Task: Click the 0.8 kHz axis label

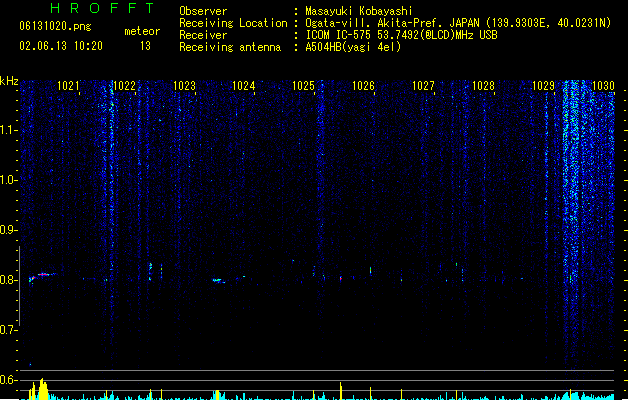Action: [8, 280]
